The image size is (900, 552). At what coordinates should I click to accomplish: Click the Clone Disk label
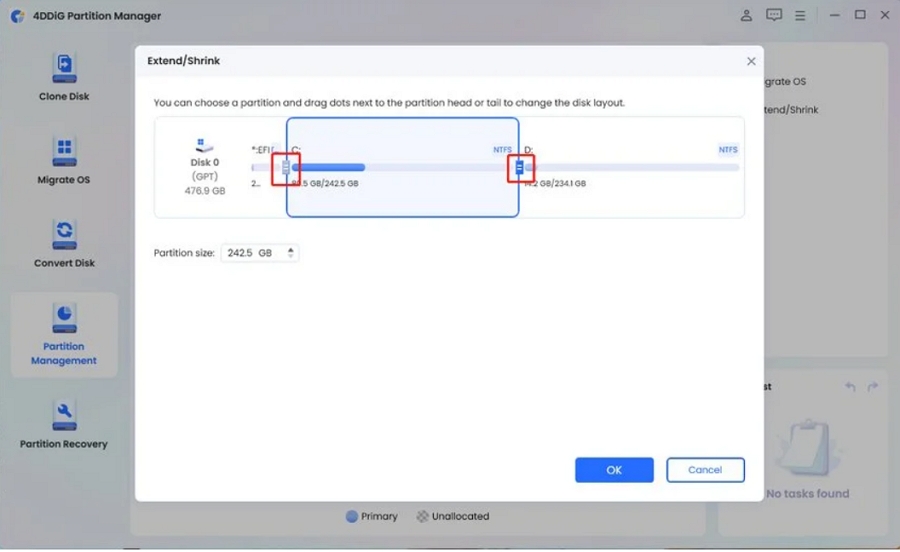pyautogui.click(x=64, y=97)
